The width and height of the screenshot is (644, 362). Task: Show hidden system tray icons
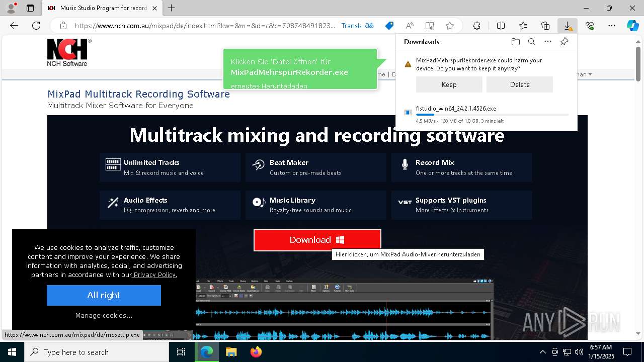(x=542, y=352)
